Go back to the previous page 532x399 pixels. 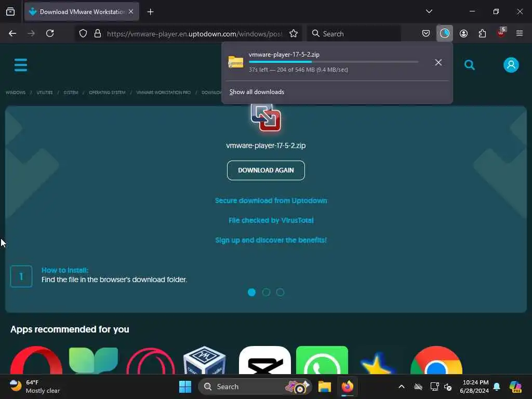point(12,33)
